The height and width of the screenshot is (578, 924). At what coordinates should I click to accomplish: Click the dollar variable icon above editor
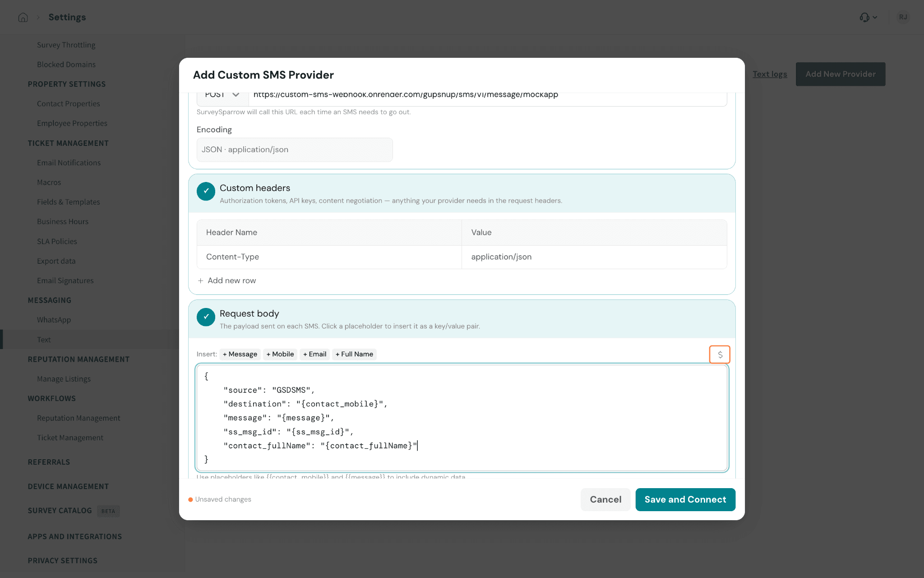720,354
